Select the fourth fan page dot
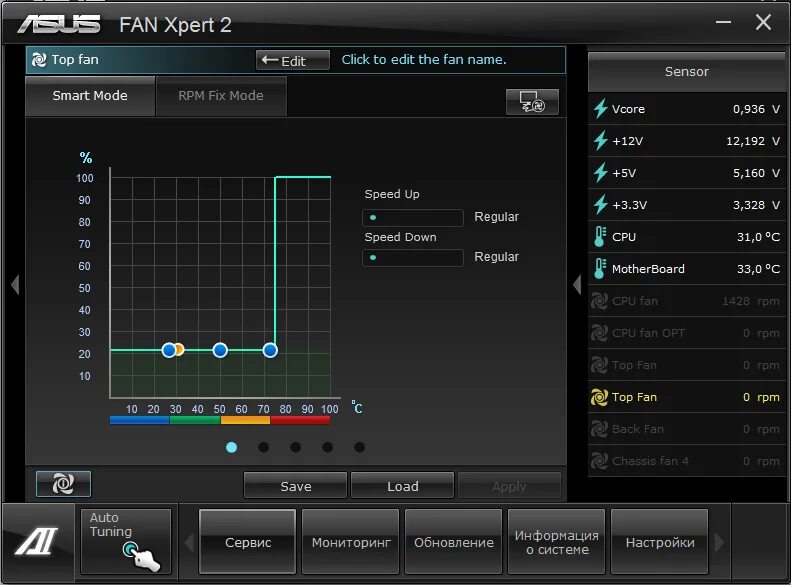Viewport: 791px width, 585px height. click(327, 447)
